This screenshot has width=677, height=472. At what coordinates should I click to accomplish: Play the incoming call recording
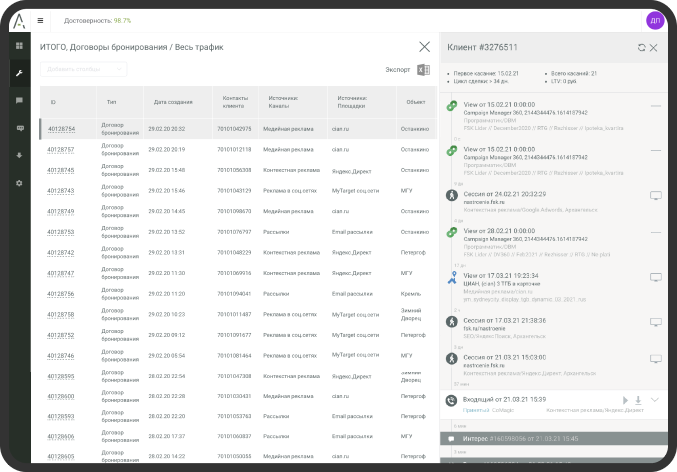[626, 400]
